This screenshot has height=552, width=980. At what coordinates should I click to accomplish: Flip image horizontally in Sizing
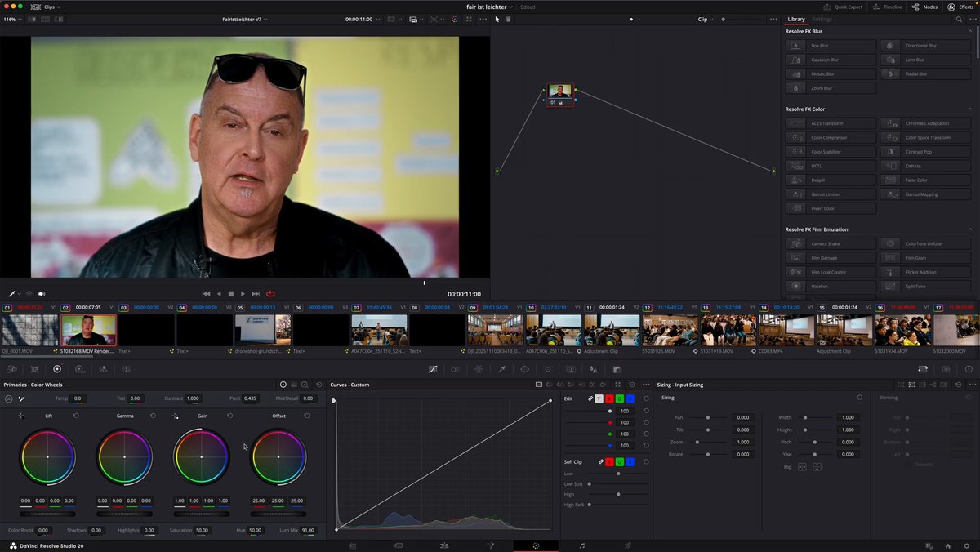coord(802,466)
